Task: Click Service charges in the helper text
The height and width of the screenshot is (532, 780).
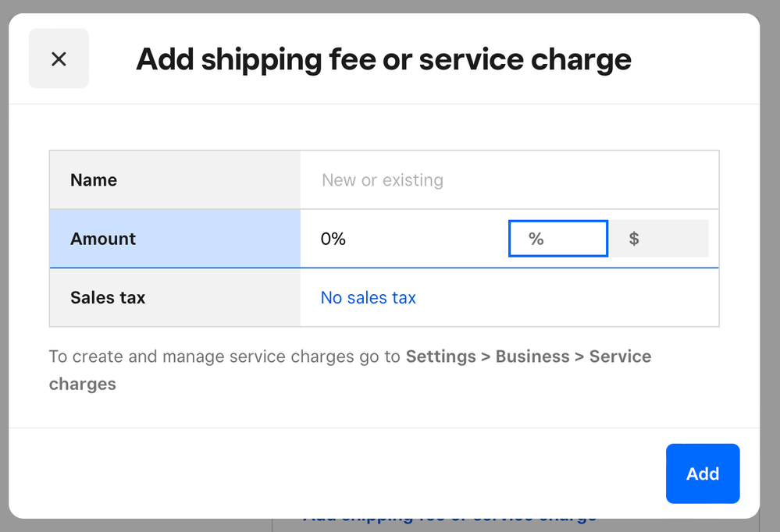Action: click(x=620, y=357)
